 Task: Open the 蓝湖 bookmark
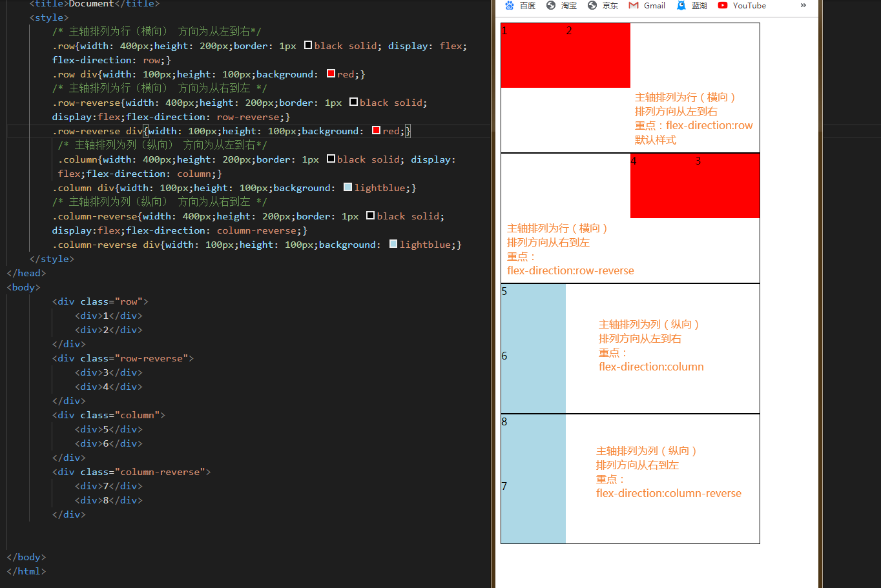point(692,5)
